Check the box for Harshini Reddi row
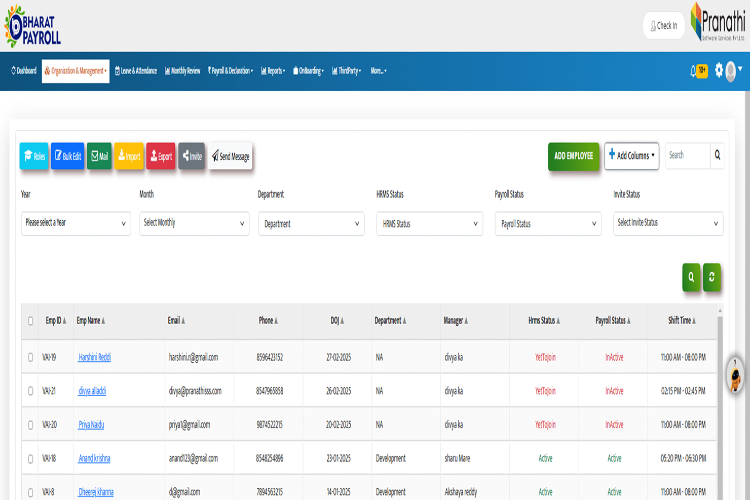 (31, 357)
